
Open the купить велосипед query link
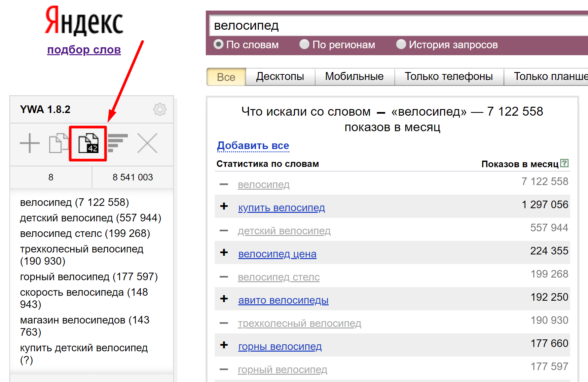coord(281,208)
